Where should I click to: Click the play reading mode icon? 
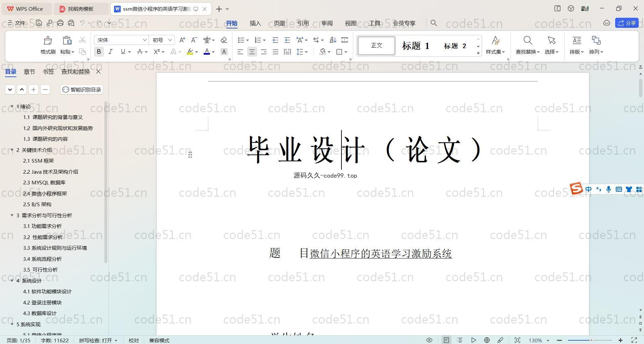click(473, 340)
